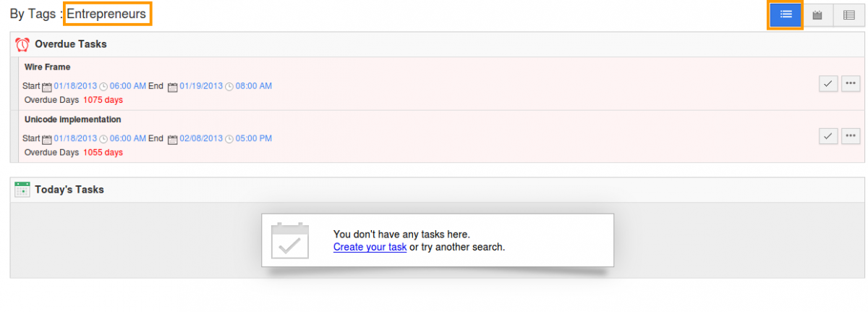The image size is (868, 312).
Task: Click Wire Frame start date calendar icon
Action: 47,87
